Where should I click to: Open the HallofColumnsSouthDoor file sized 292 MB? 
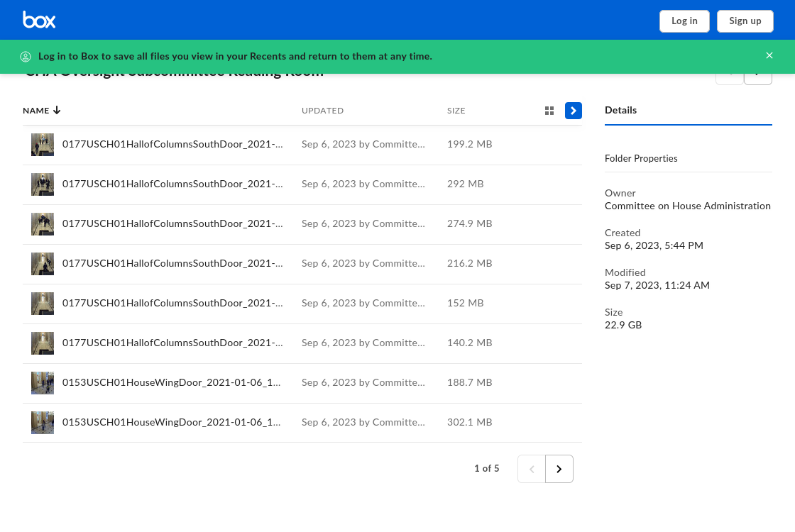[172, 184]
